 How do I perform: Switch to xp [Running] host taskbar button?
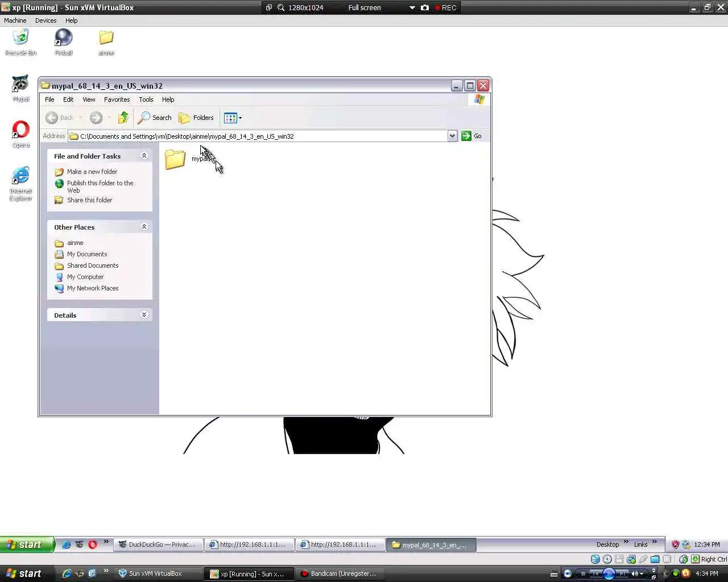tap(249, 573)
